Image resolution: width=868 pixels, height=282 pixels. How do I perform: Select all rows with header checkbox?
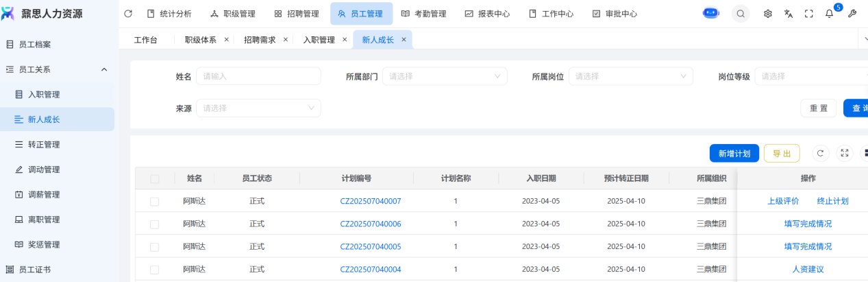pos(154,178)
